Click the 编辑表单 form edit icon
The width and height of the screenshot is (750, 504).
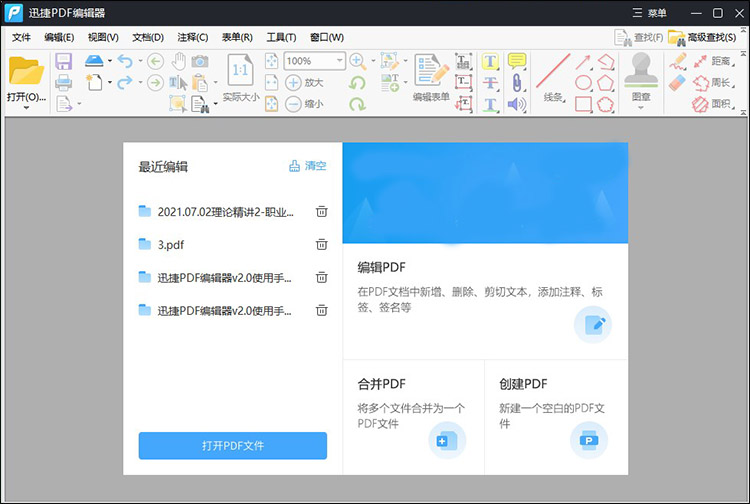pyautogui.click(x=431, y=70)
